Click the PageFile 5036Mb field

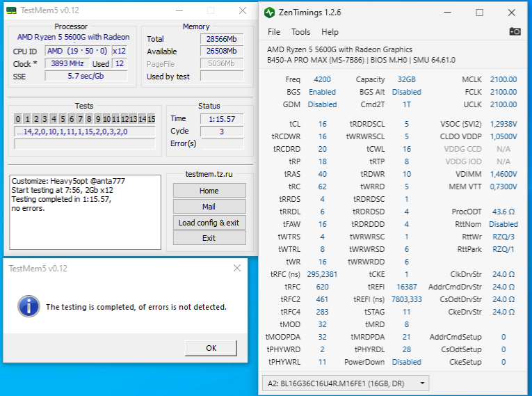[222, 63]
